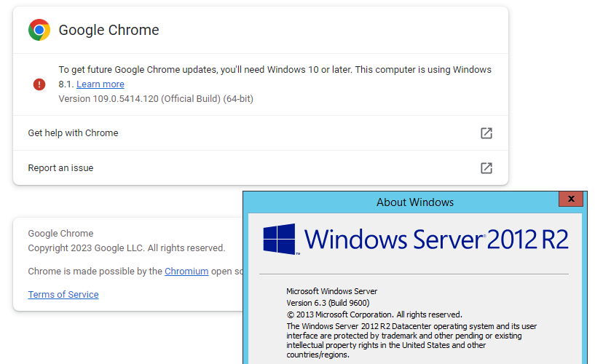Click the Windows logo in About Windows
Image resolution: width=595 pixels, height=364 pixels.
point(280,239)
